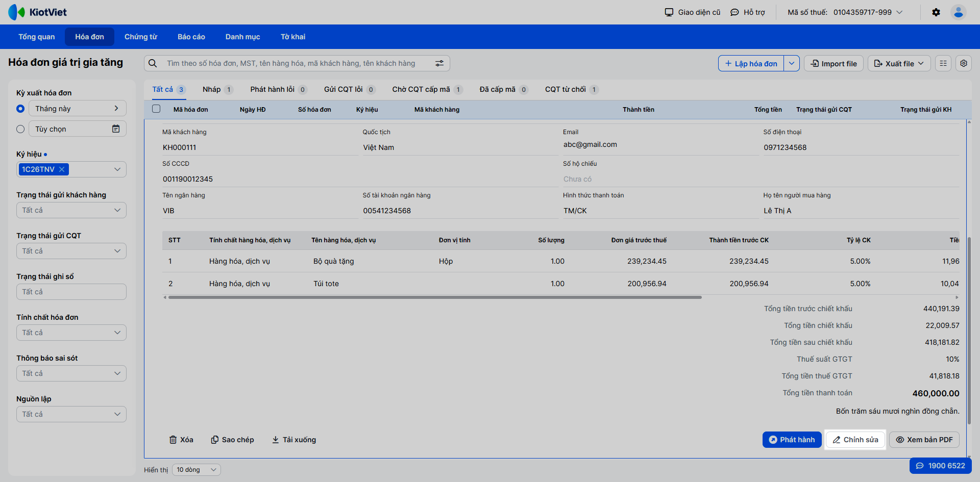Go to the Tổng quan menu
The image size is (980, 482).
37,37
